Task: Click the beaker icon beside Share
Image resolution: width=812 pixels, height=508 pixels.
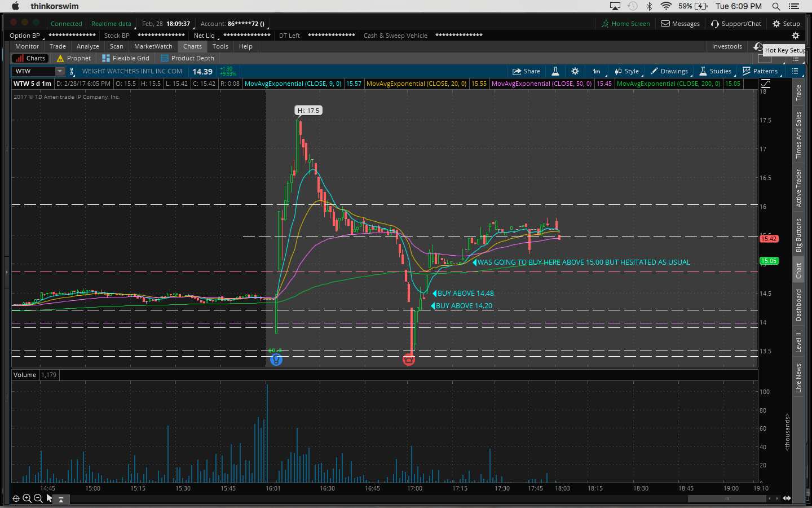Action: pos(555,71)
